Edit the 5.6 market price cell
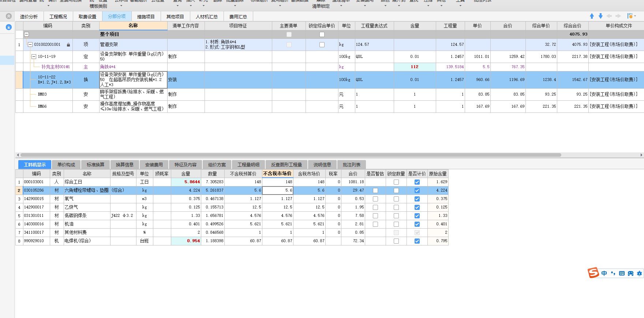This screenshot has height=318, width=644. pyautogui.click(x=278, y=191)
